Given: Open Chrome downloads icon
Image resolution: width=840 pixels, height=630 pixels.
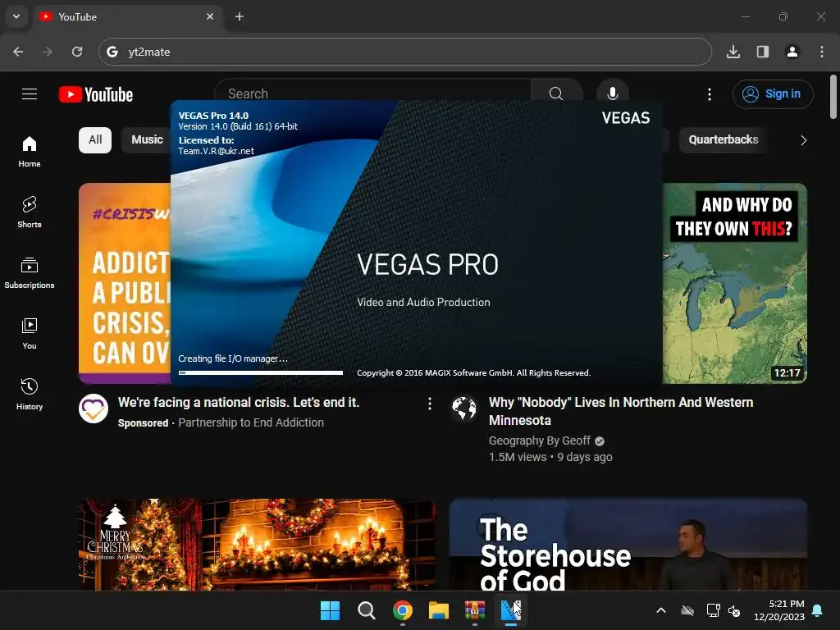Looking at the screenshot, I should pyautogui.click(x=733, y=52).
